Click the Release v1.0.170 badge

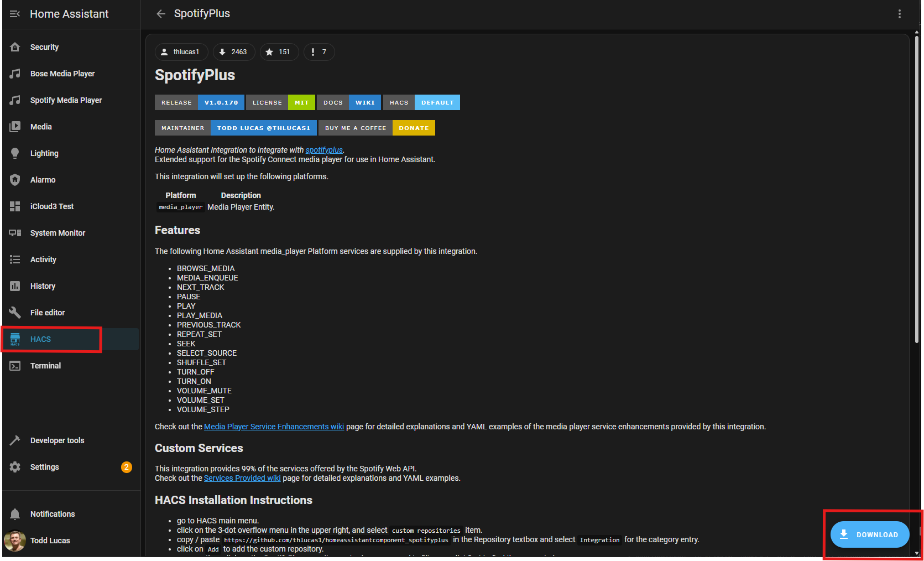pyautogui.click(x=200, y=102)
